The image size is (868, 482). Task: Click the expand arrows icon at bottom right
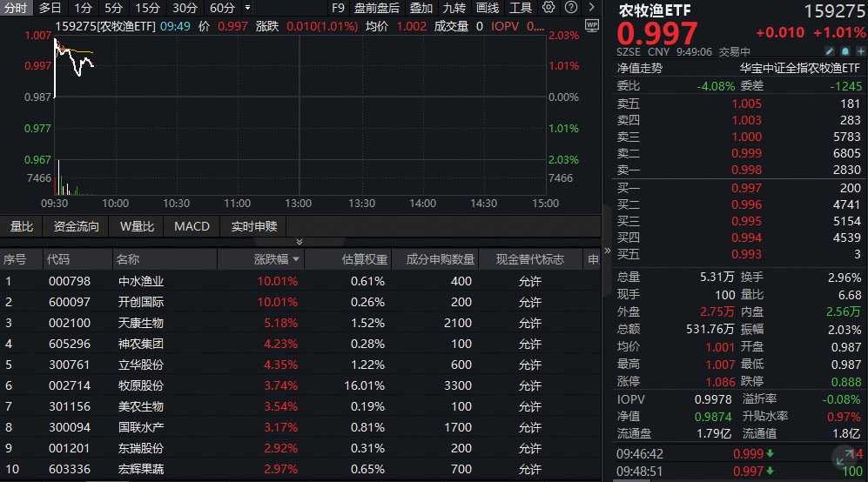(844, 458)
